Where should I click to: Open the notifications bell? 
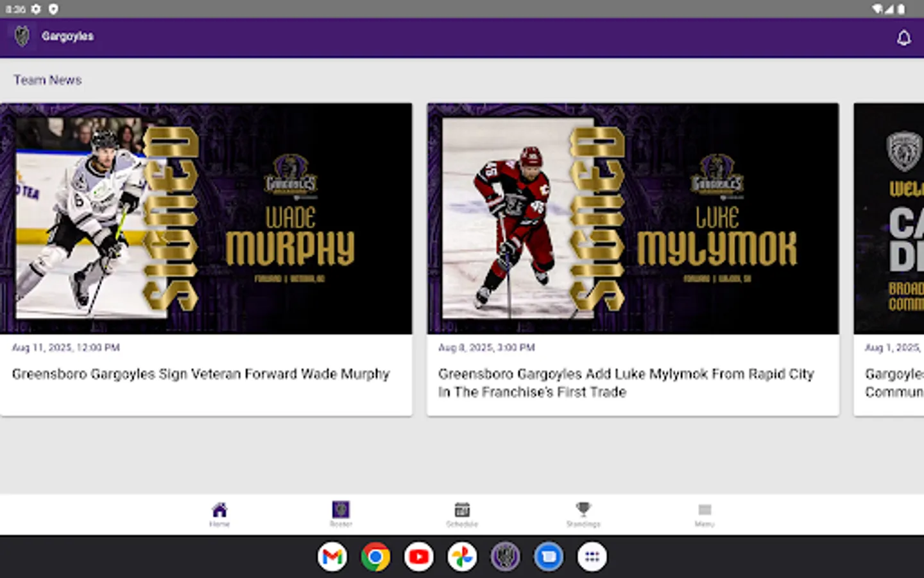pyautogui.click(x=904, y=38)
